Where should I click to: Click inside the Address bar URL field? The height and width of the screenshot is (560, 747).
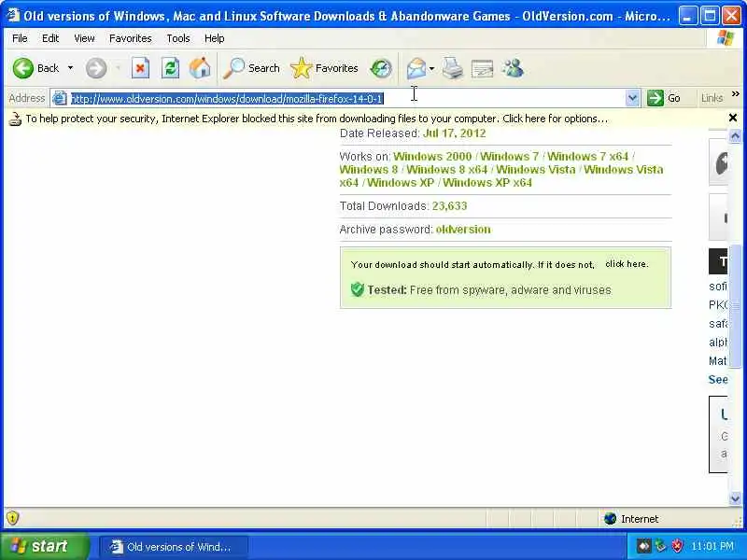click(x=345, y=99)
